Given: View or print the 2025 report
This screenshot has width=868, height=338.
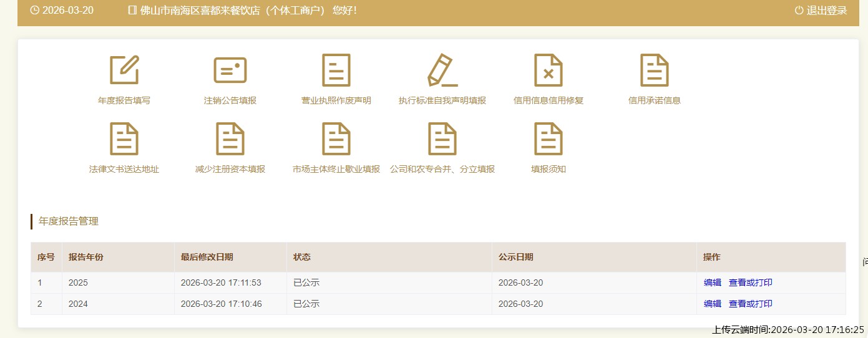Looking at the screenshot, I should 750,282.
